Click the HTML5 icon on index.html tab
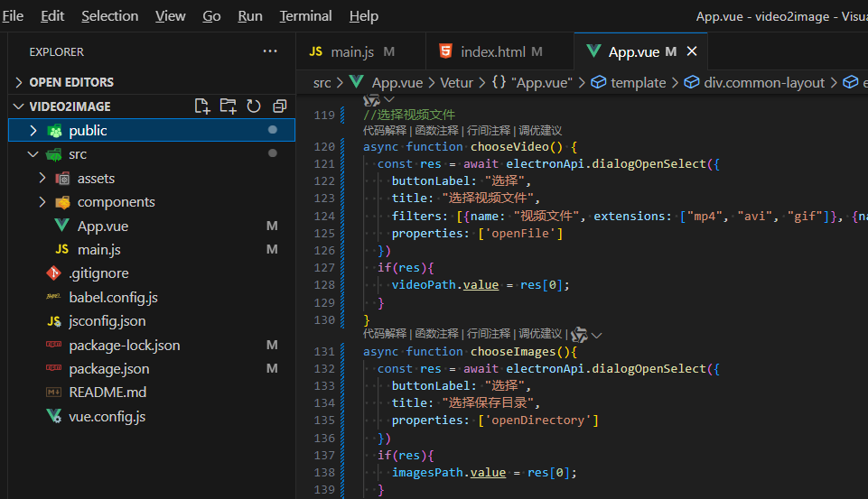The width and height of the screenshot is (868, 499). (x=445, y=51)
